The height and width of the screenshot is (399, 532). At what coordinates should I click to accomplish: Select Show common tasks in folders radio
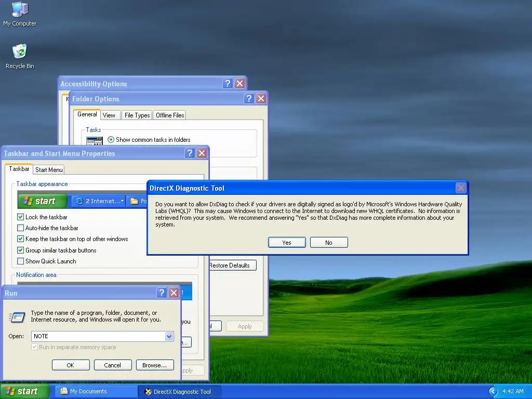(111, 139)
